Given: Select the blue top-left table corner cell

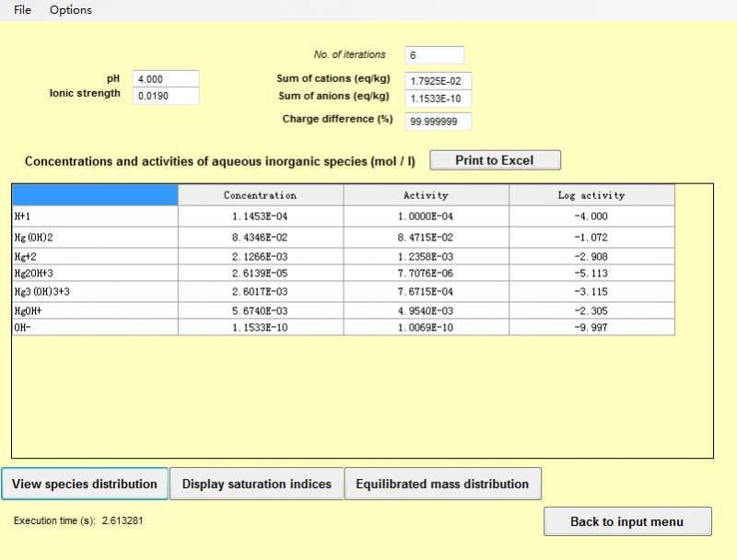Looking at the screenshot, I should pyautogui.click(x=95, y=195).
